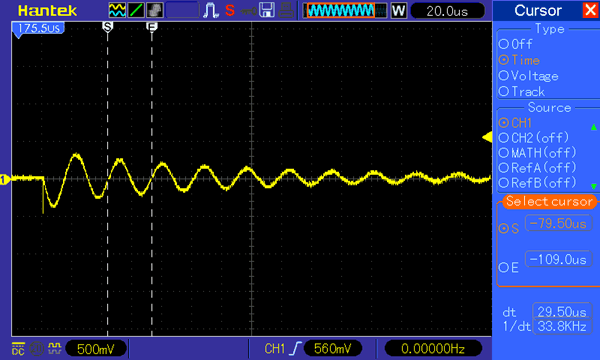Click the S cursor marker on the graticule
The height and width of the screenshot is (360, 600).
click(108, 27)
